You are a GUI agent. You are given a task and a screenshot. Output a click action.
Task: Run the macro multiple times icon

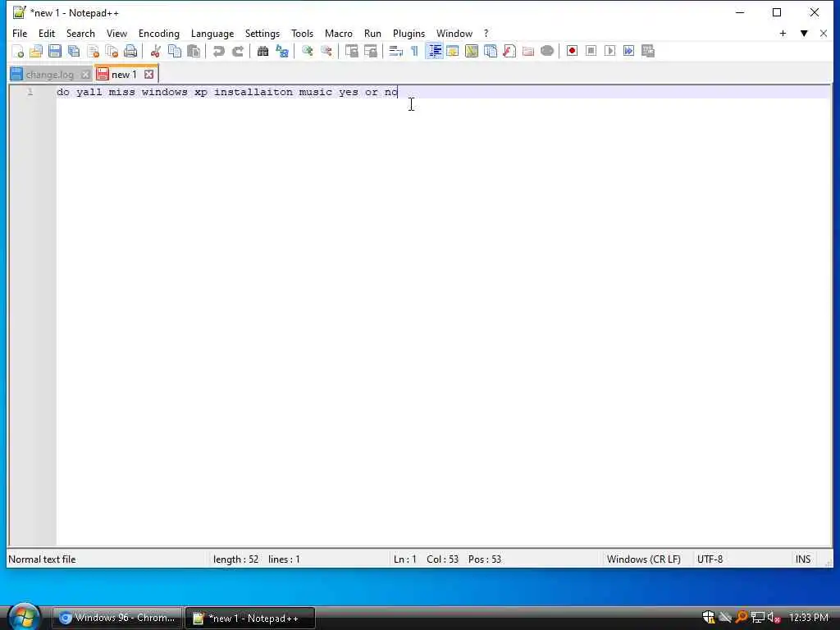[629, 51]
